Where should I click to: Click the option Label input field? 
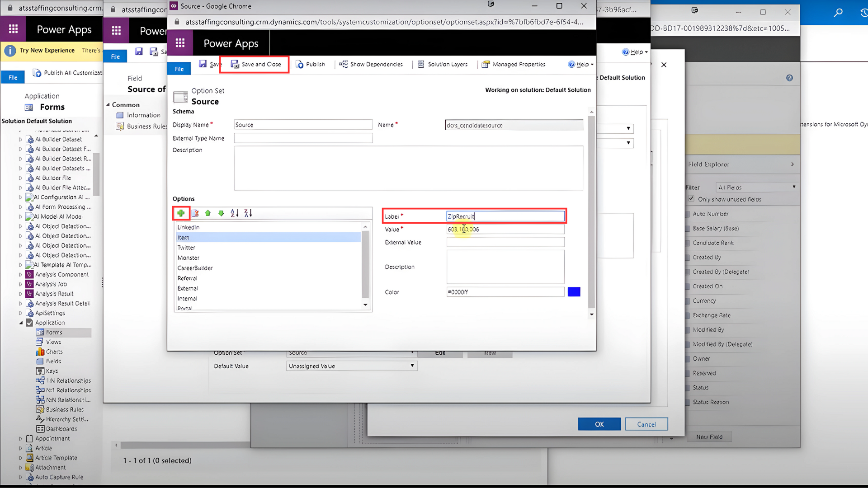pos(505,216)
